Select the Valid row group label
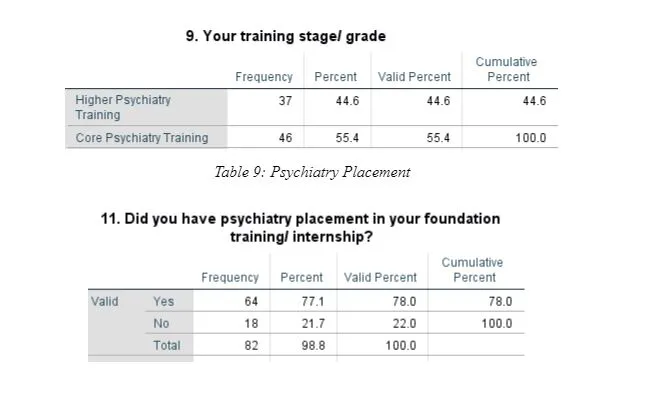647x402 pixels. pyautogui.click(x=104, y=301)
